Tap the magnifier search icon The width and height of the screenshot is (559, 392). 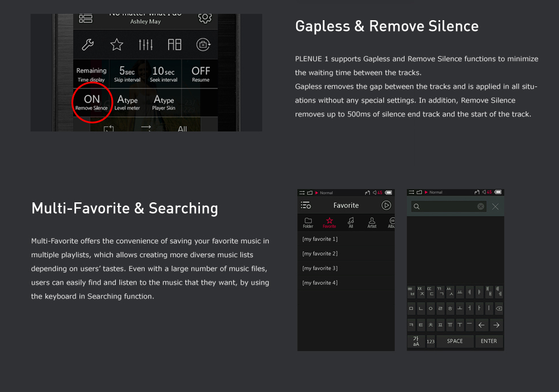click(417, 206)
